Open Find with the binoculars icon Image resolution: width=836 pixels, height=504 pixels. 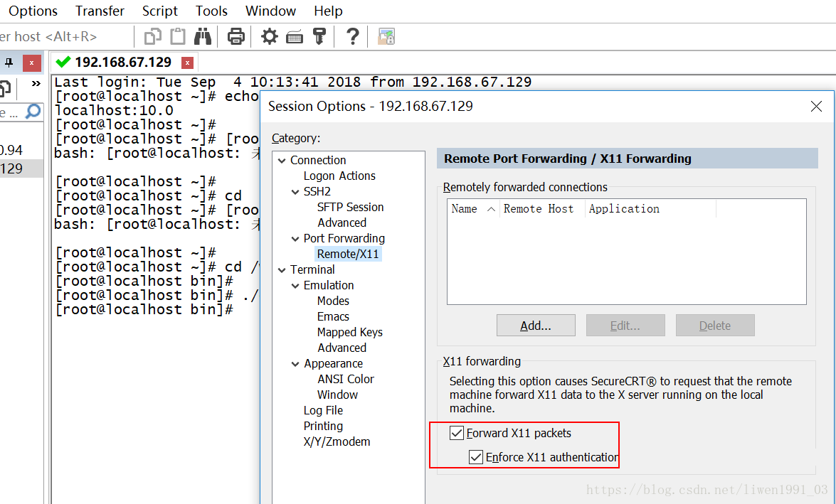(x=203, y=36)
